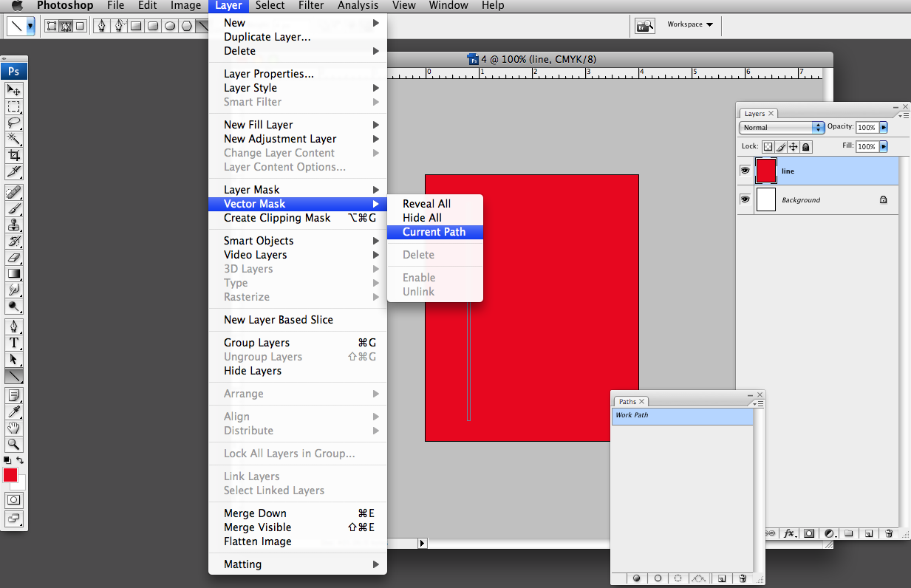Open the Workspace dropdown
Viewport: 911px width, 588px height.
[690, 24]
